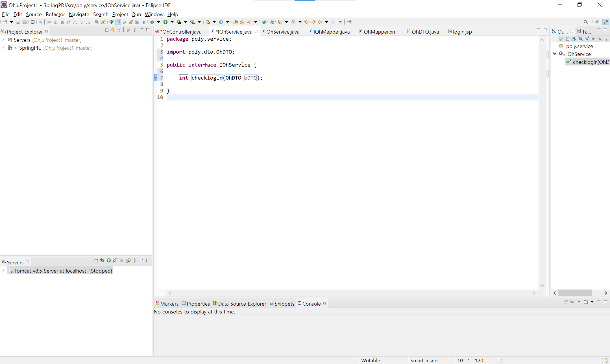Click the Debug bug icon in the toolbar

coord(152,22)
